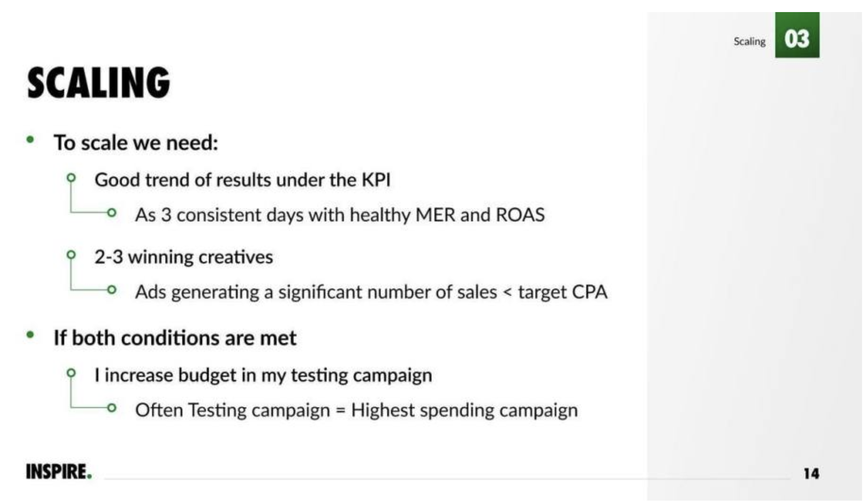
Task: Click the green bullet beside "If both conditions are met"
Action: click(31, 335)
